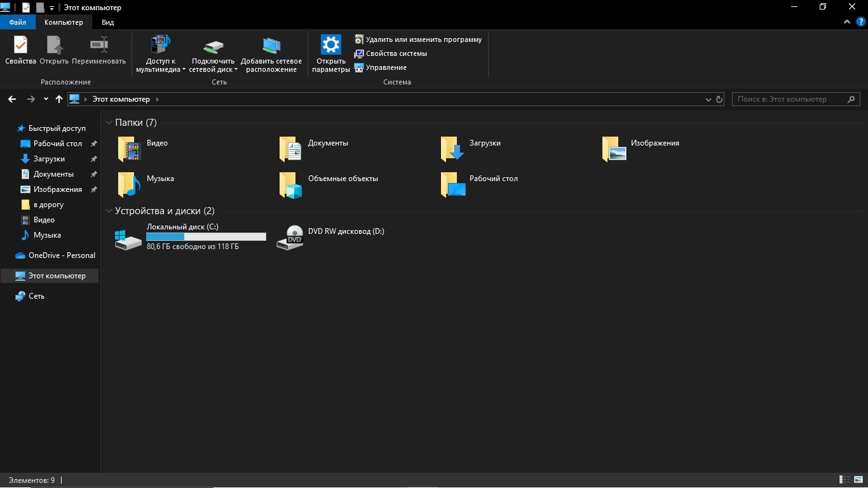Expand the address bar history dropdown
Viewport: 868px width, 488px height.
pyautogui.click(x=709, y=100)
